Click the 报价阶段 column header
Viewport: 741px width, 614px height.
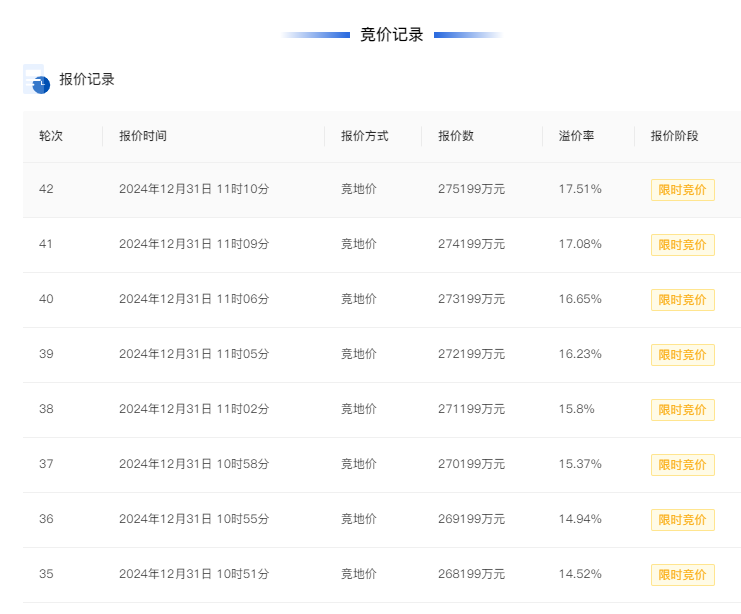[x=674, y=136]
